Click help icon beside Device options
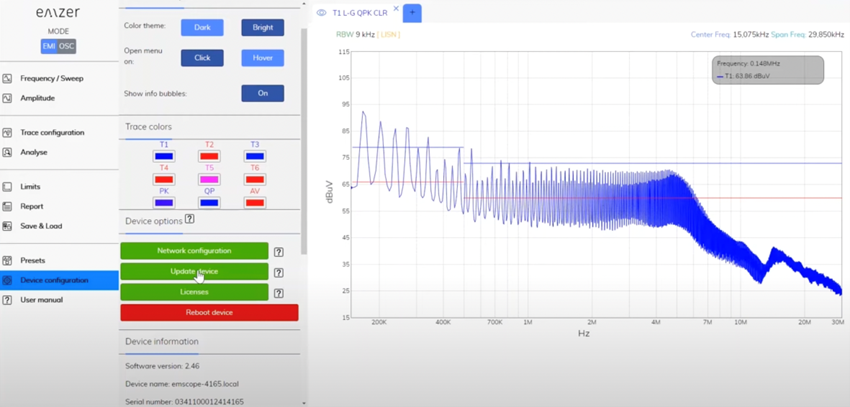Viewport: 850px width, 407px height. [190, 219]
